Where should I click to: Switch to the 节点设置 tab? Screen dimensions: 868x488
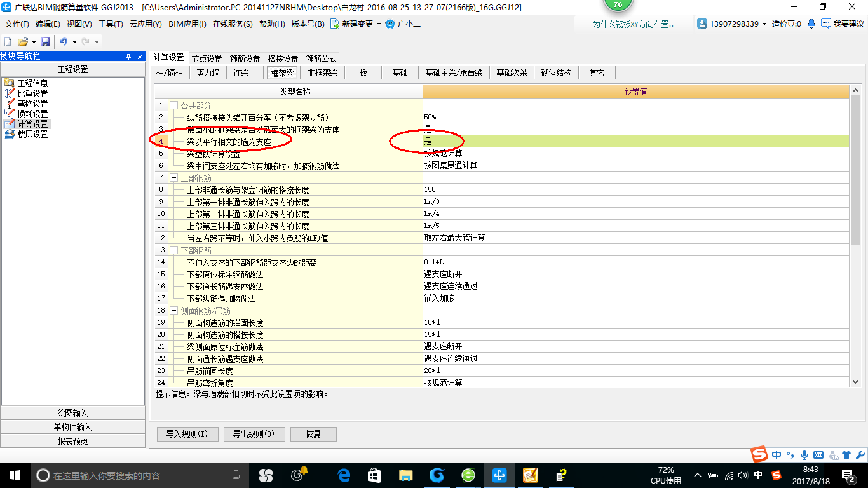coord(207,58)
